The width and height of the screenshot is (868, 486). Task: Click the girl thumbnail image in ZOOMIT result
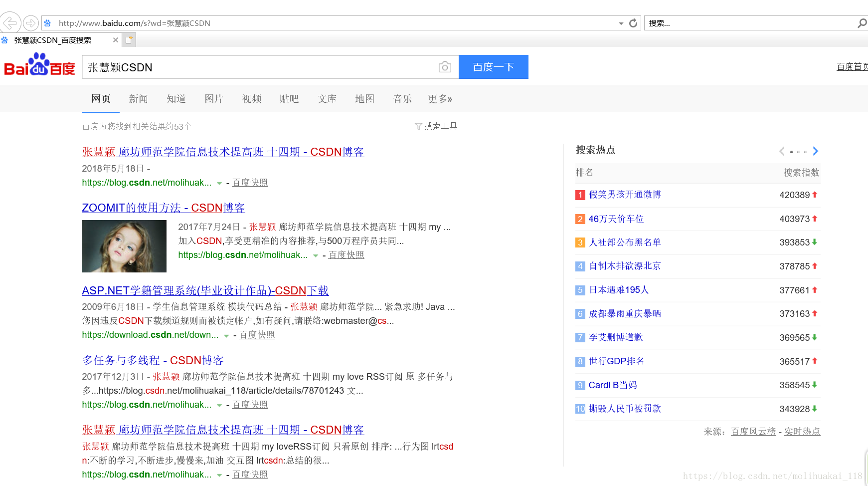tap(124, 246)
